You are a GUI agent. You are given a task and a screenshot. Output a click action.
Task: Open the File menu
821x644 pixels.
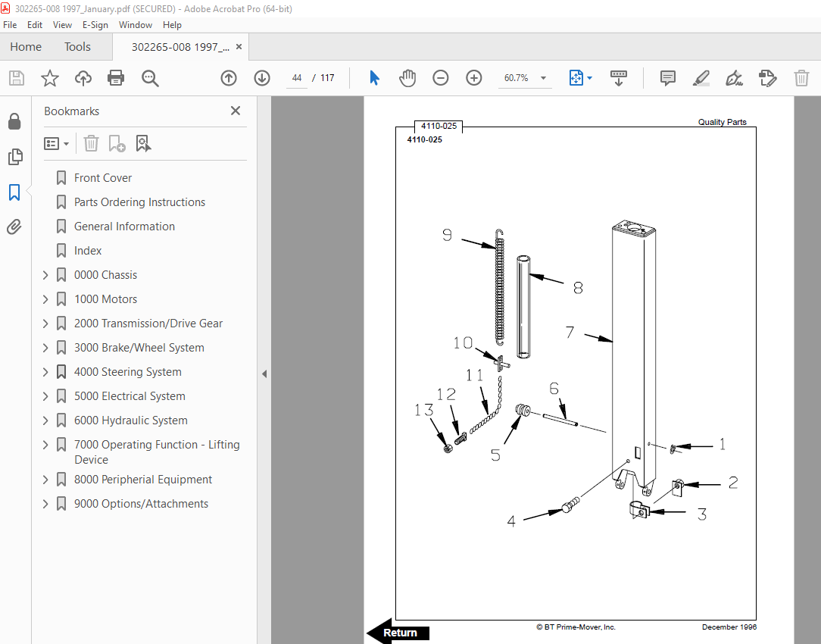click(x=10, y=24)
